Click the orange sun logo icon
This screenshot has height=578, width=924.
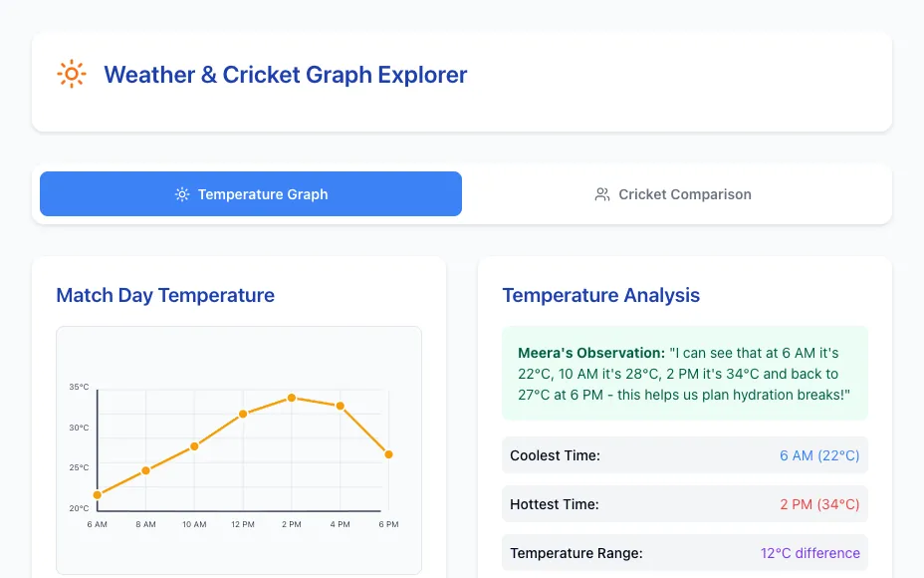click(x=72, y=74)
